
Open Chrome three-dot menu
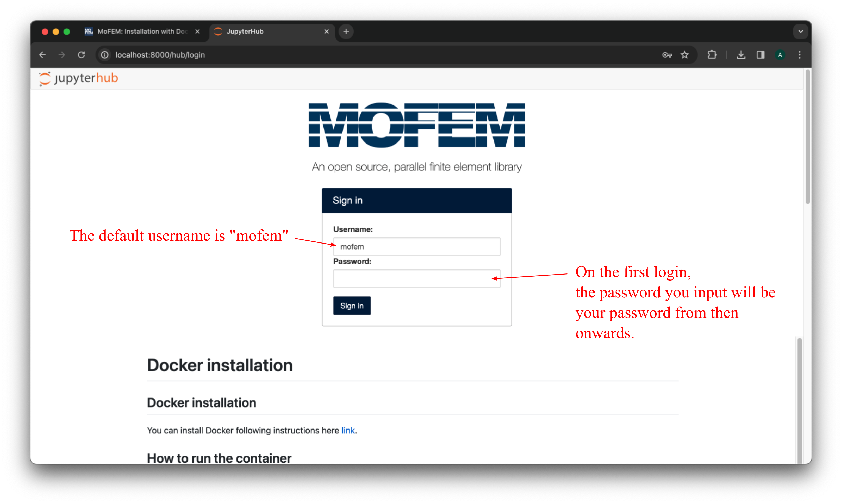tap(800, 55)
